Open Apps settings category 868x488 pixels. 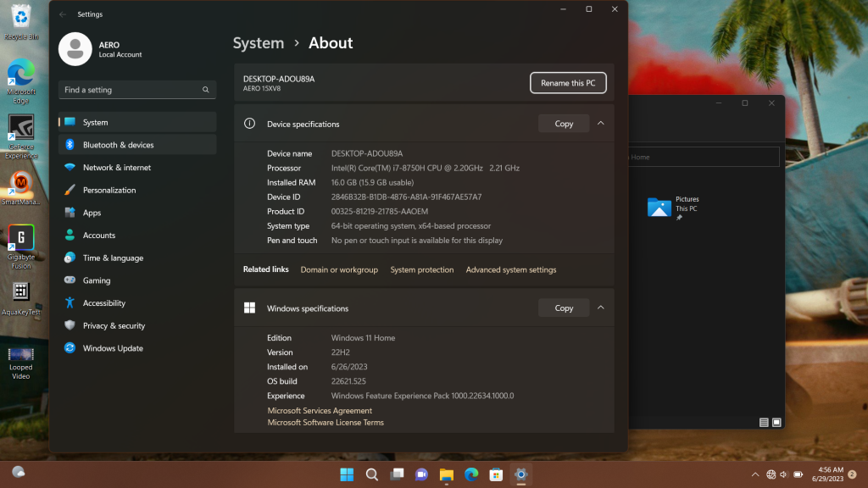tap(137, 213)
